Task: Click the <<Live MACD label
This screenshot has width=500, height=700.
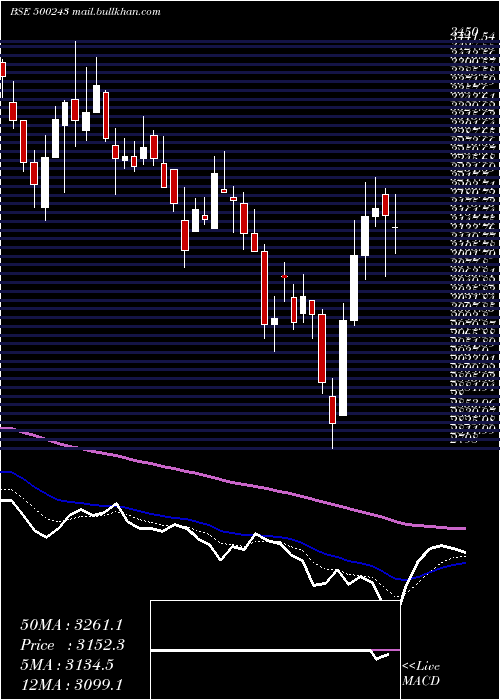Action: click(421, 674)
